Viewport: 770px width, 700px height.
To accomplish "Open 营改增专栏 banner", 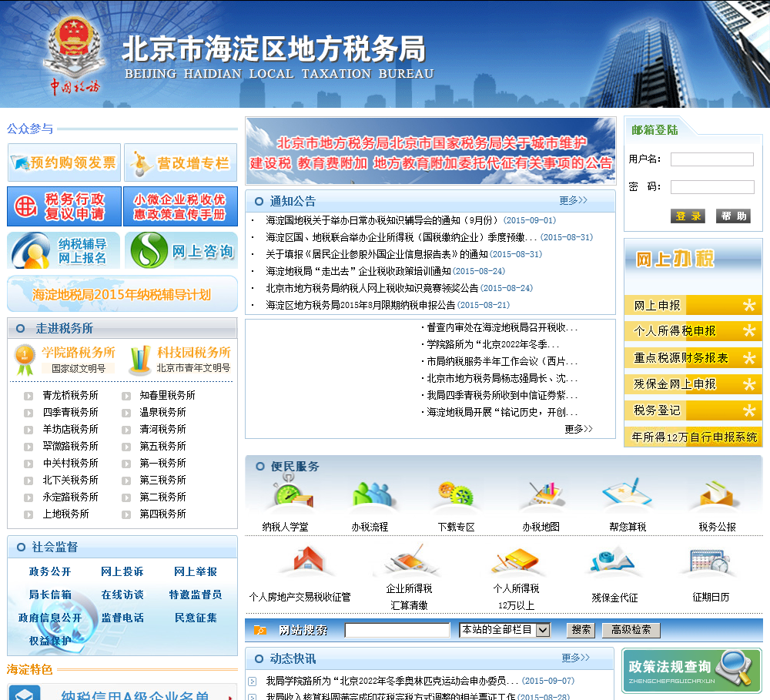I will click(181, 162).
